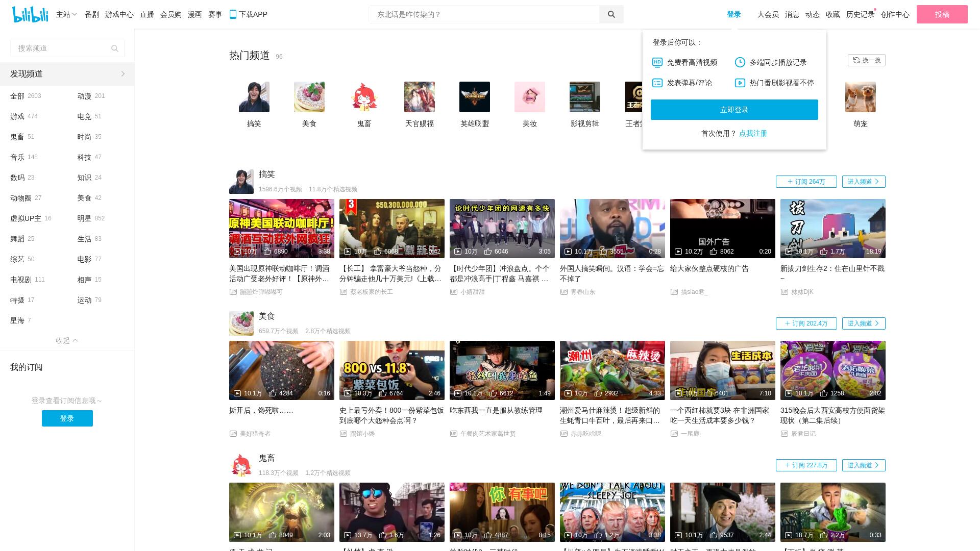Click UP icon beside 美好猎奇者

(233, 434)
